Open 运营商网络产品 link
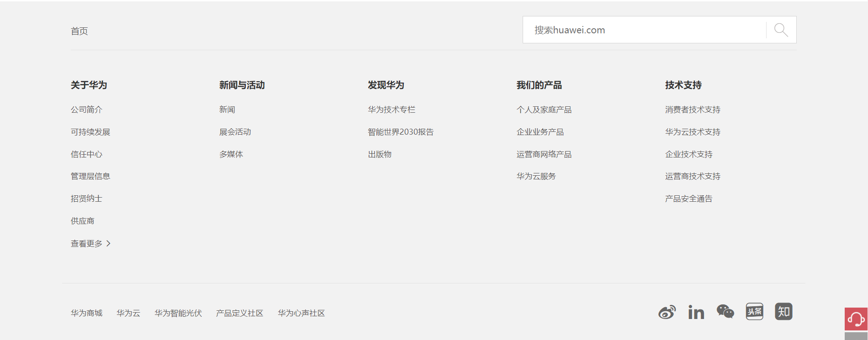The width and height of the screenshot is (868, 340). (x=544, y=154)
